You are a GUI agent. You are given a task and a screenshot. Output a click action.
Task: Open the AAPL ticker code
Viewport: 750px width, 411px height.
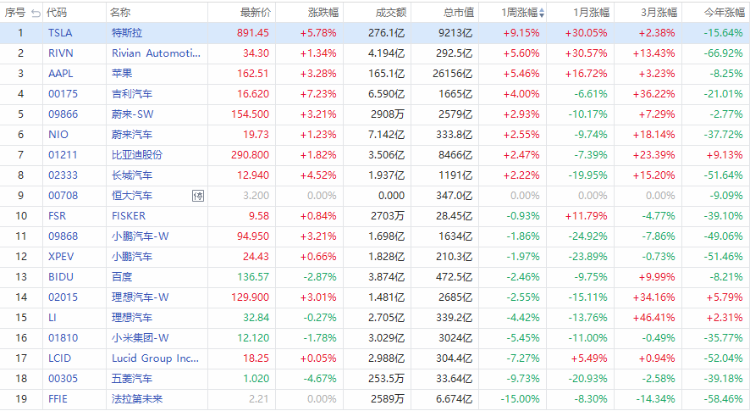point(58,73)
